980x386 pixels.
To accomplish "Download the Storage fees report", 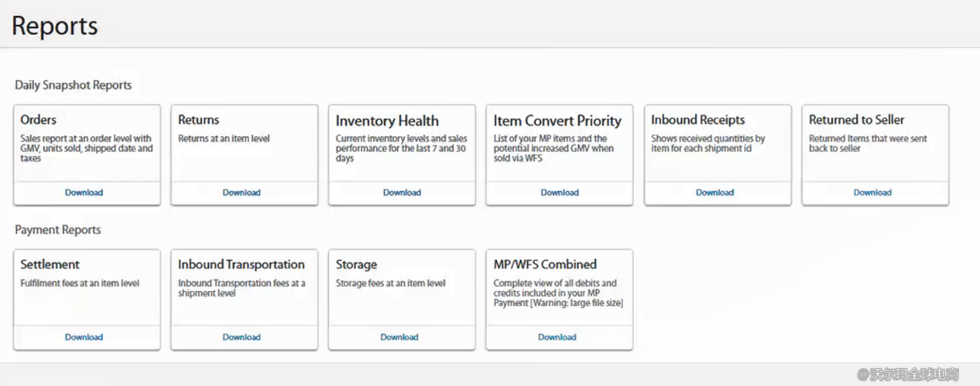I will [399, 337].
